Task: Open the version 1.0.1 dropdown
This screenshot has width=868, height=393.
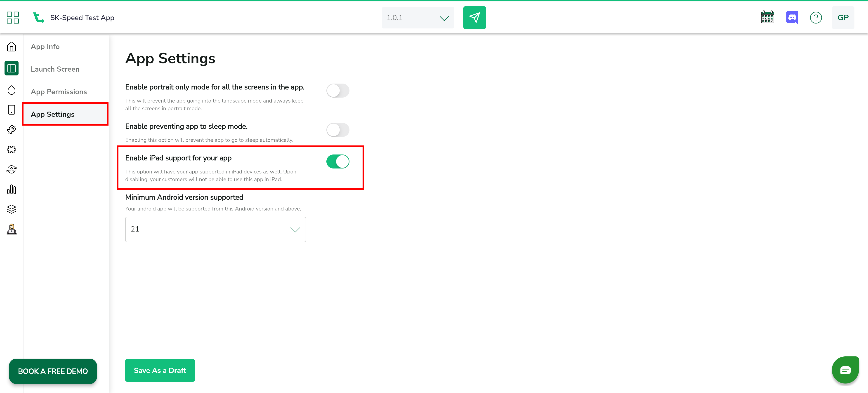Action: pos(418,18)
